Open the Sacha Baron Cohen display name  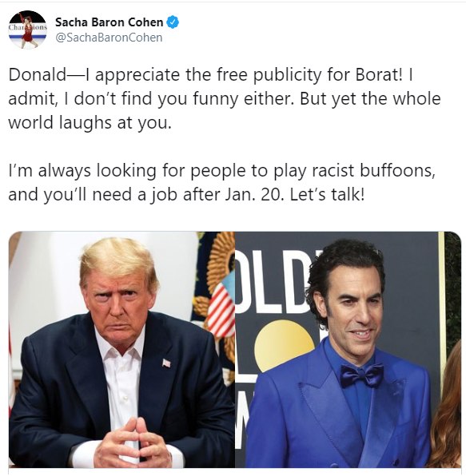tap(109, 22)
